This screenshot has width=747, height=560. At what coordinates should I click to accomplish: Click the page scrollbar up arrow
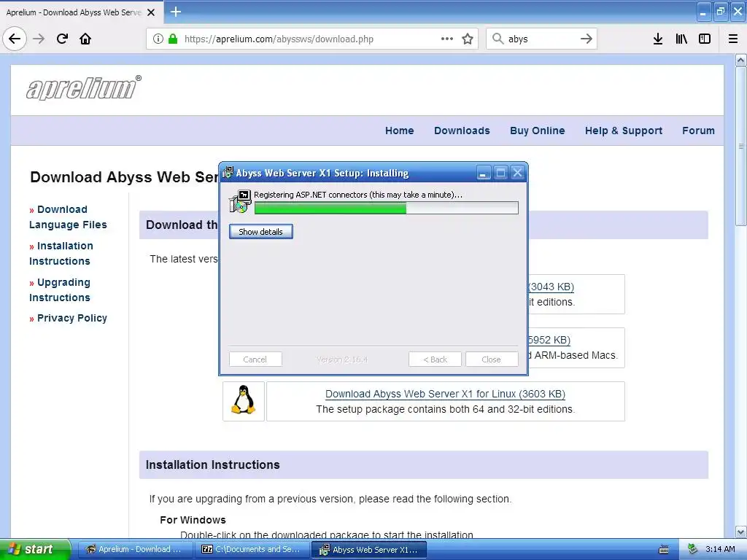tap(740, 60)
